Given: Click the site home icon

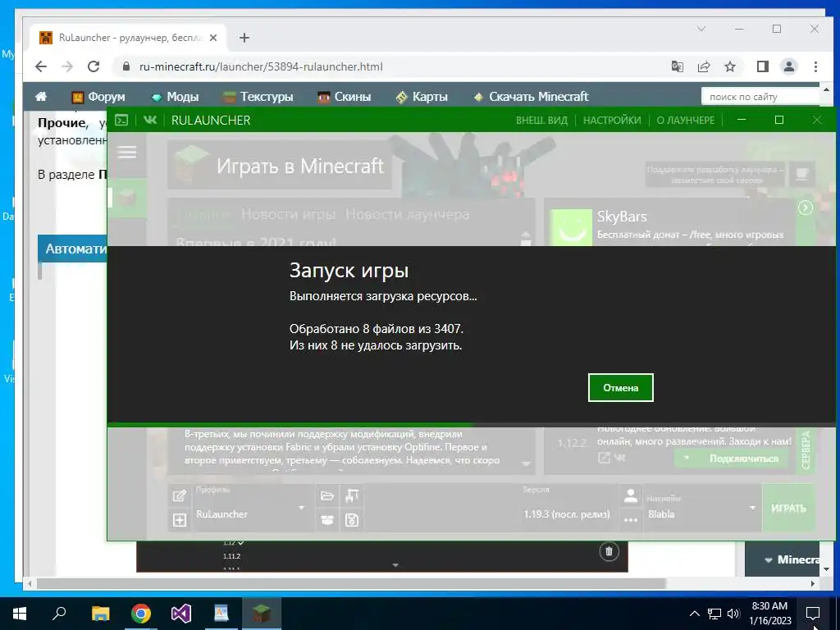Looking at the screenshot, I should [41, 97].
